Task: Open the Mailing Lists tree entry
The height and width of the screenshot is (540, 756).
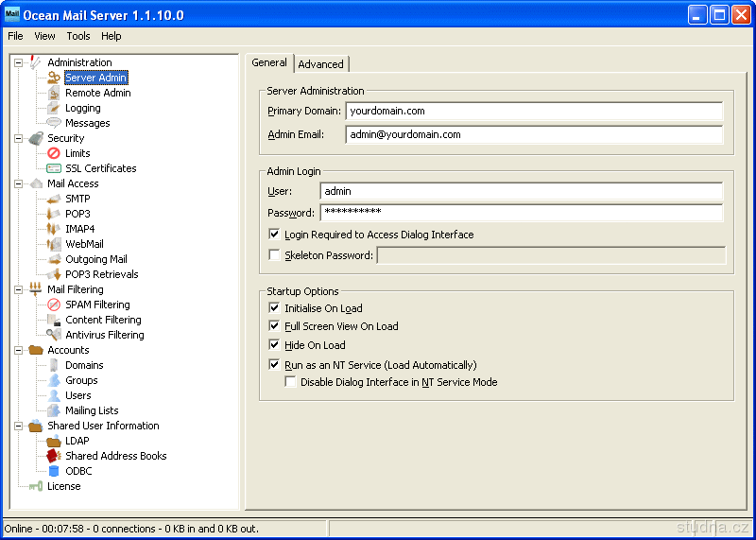Action: click(x=92, y=410)
